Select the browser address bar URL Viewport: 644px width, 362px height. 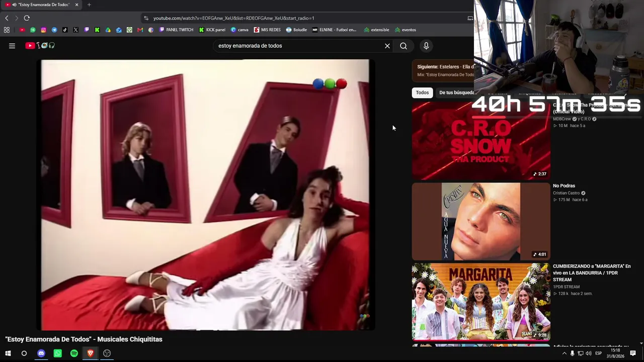(x=234, y=18)
